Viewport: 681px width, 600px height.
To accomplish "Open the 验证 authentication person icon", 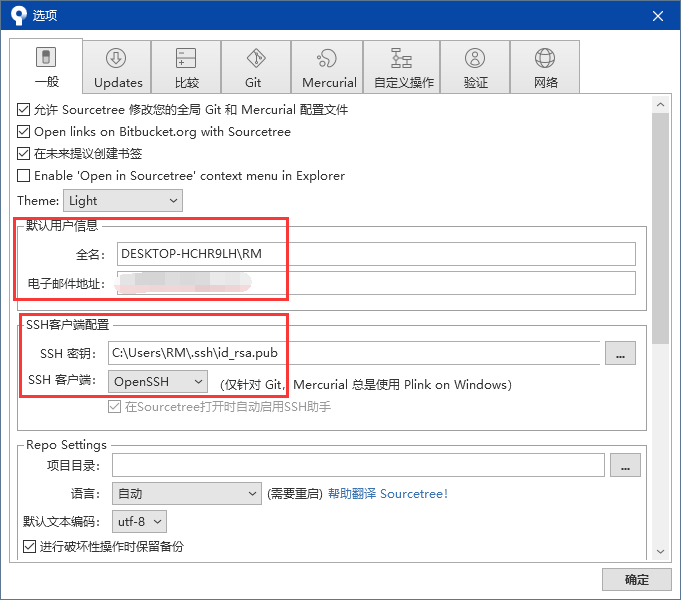I will [x=475, y=58].
